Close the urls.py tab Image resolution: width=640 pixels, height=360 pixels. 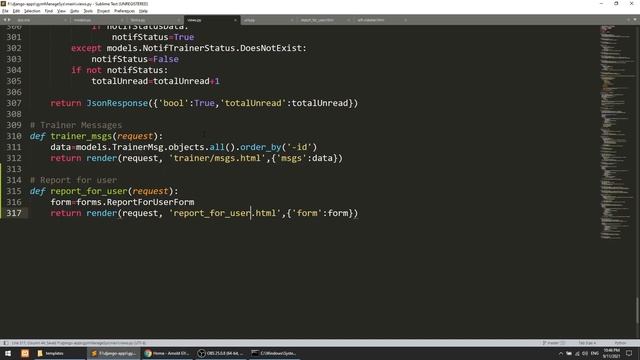tap(292, 20)
